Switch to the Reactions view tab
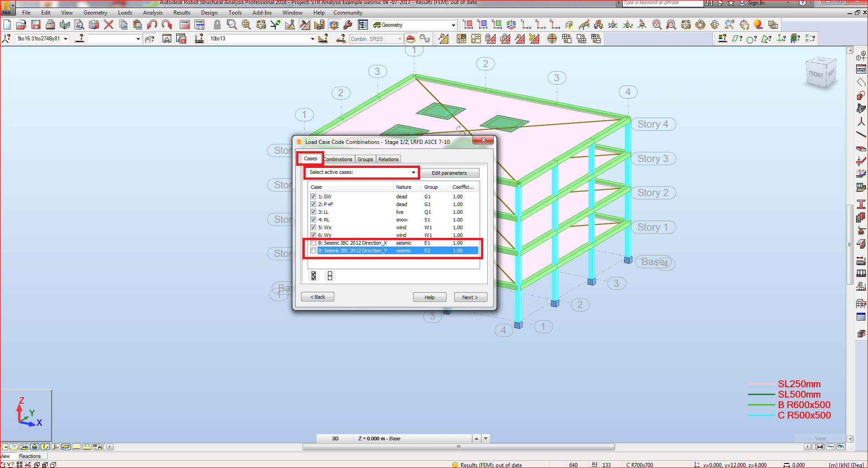The height and width of the screenshot is (468, 868). coord(30,456)
